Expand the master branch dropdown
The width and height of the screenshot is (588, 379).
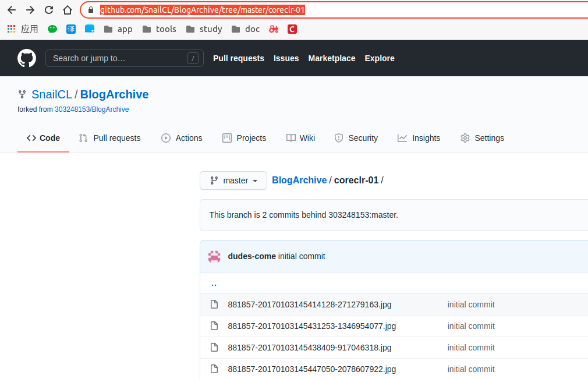[233, 180]
